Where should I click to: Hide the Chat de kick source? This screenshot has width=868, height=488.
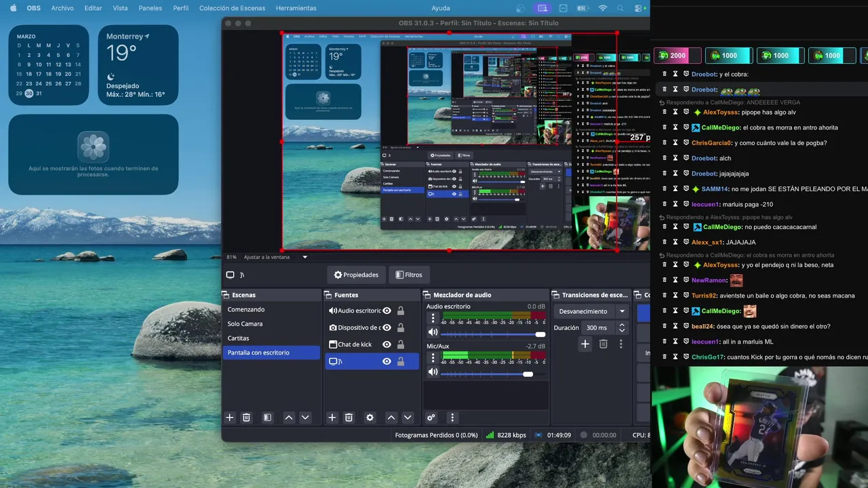(x=387, y=344)
